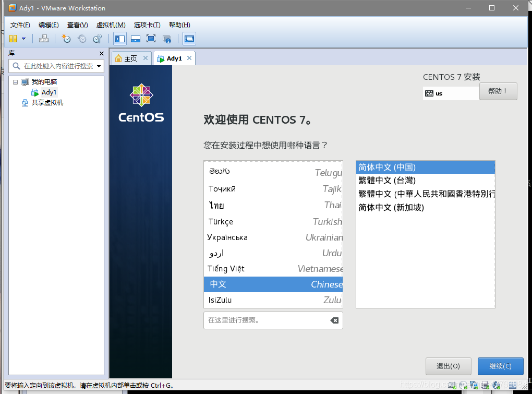Select Türkçe Turkish in the language list

click(x=273, y=222)
